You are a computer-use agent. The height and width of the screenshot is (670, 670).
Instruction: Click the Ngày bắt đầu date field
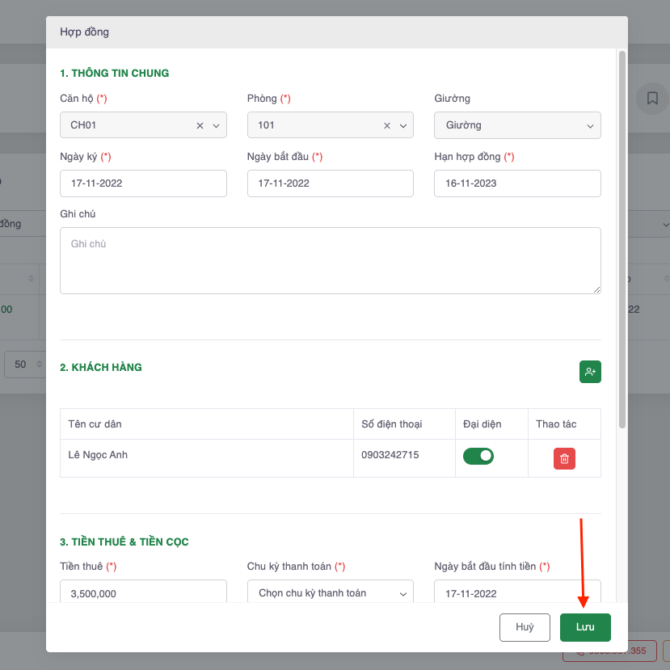(x=330, y=183)
